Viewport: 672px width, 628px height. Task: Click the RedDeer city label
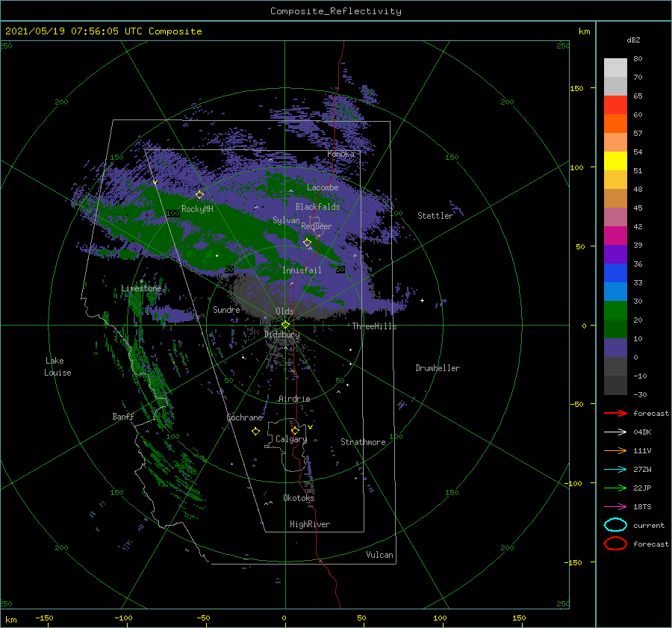[317, 226]
